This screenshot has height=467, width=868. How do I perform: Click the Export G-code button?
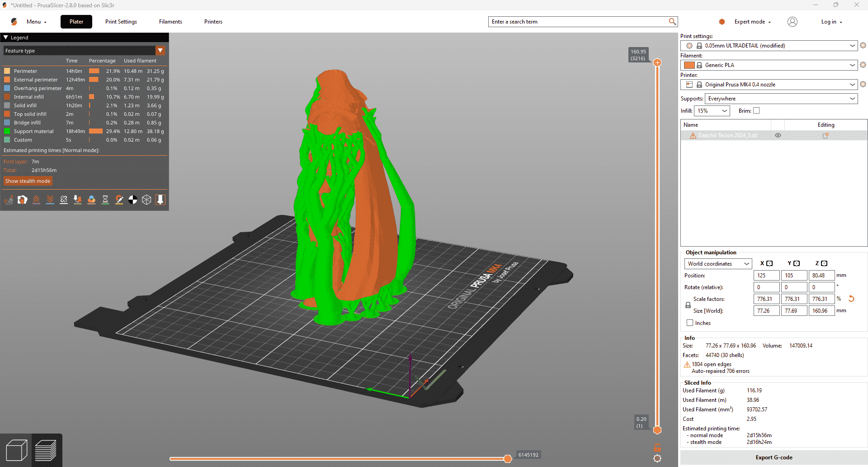coord(774,457)
